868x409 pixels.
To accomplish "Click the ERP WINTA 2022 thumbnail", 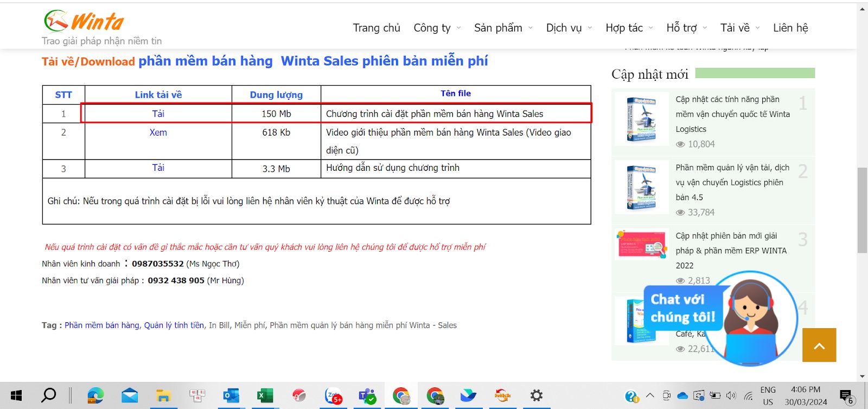I will (642, 244).
